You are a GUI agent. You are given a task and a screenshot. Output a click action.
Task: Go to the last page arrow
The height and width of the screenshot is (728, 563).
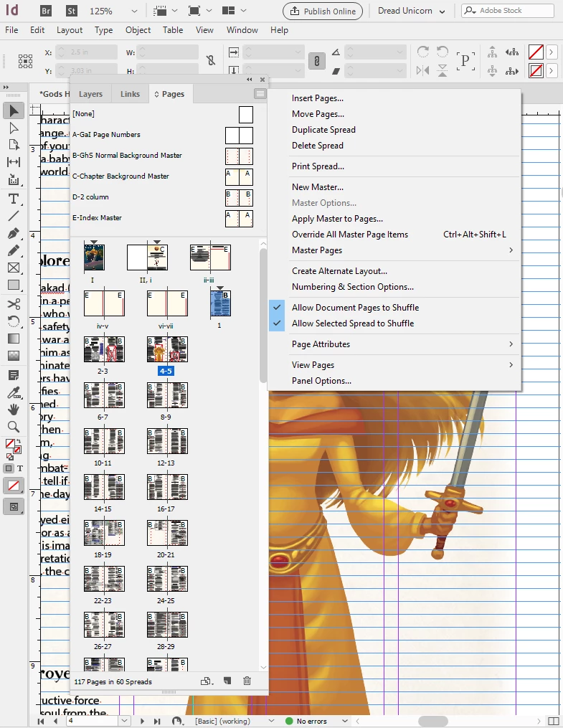coord(157,721)
